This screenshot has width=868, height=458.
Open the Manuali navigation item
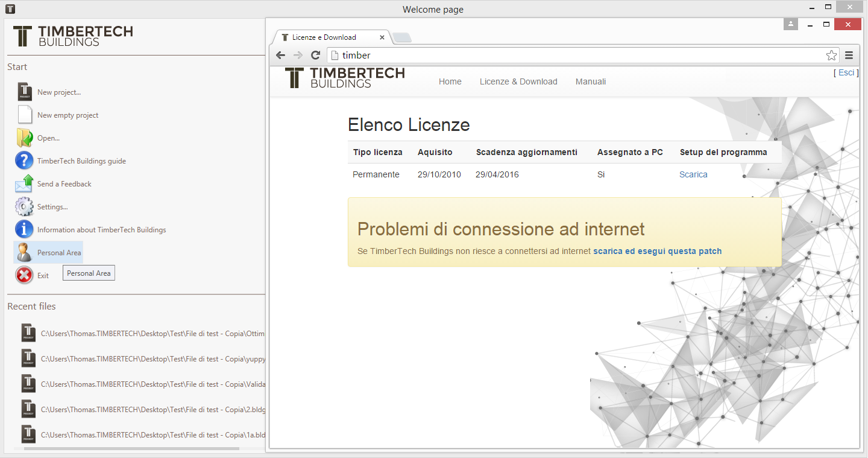click(x=591, y=81)
